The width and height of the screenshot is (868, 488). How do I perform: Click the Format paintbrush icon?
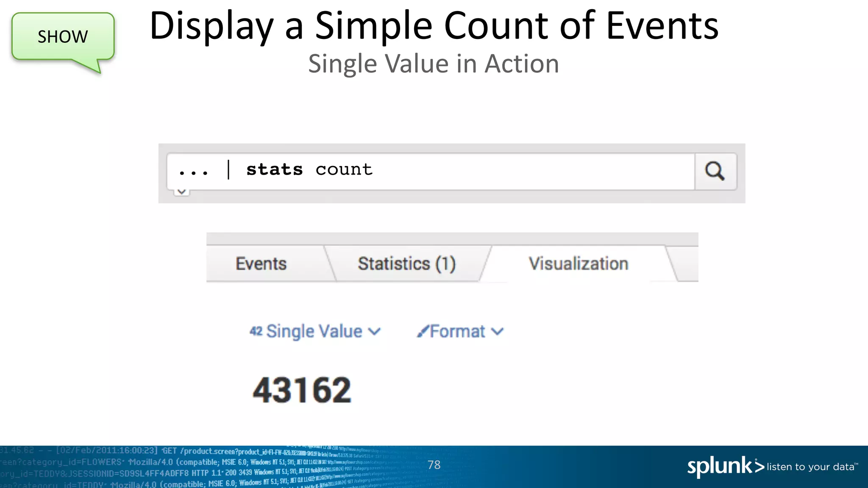pos(423,331)
